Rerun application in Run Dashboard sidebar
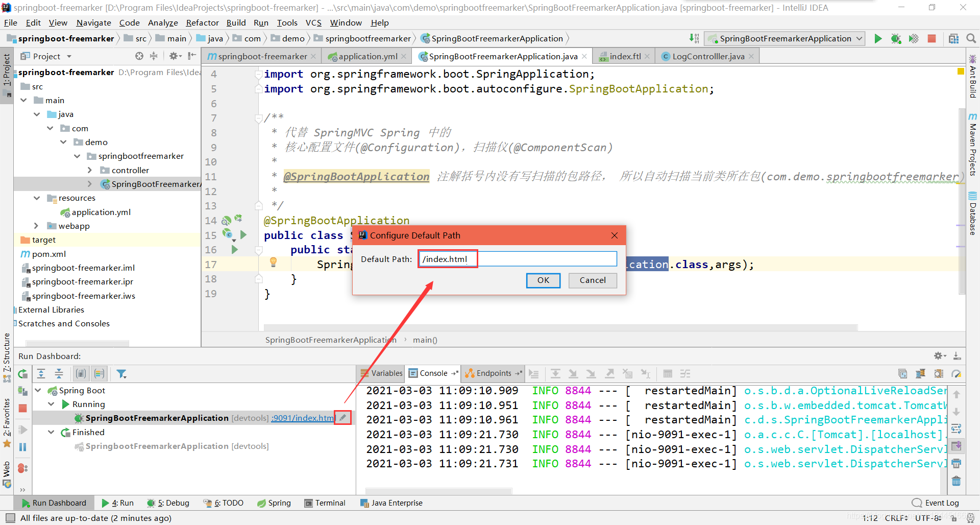The width and height of the screenshot is (980, 525). (x=23, y=374)
